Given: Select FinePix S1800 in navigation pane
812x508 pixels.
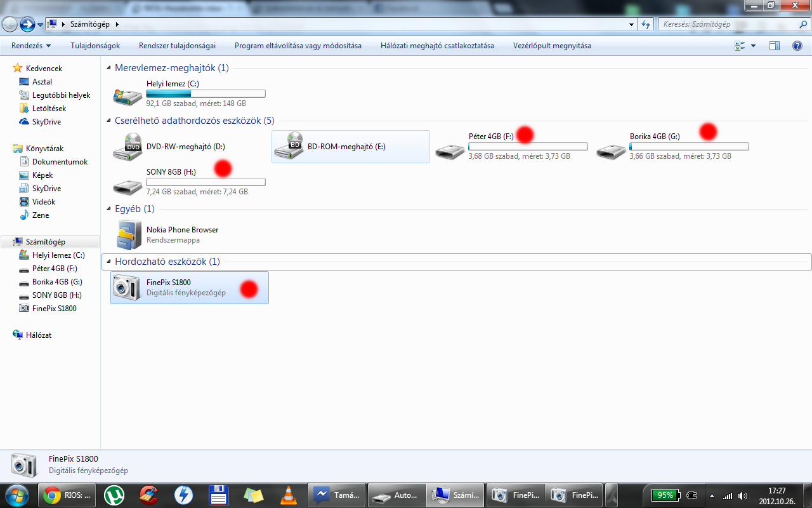Looking at the screenshot, I should tap(54, 308).
